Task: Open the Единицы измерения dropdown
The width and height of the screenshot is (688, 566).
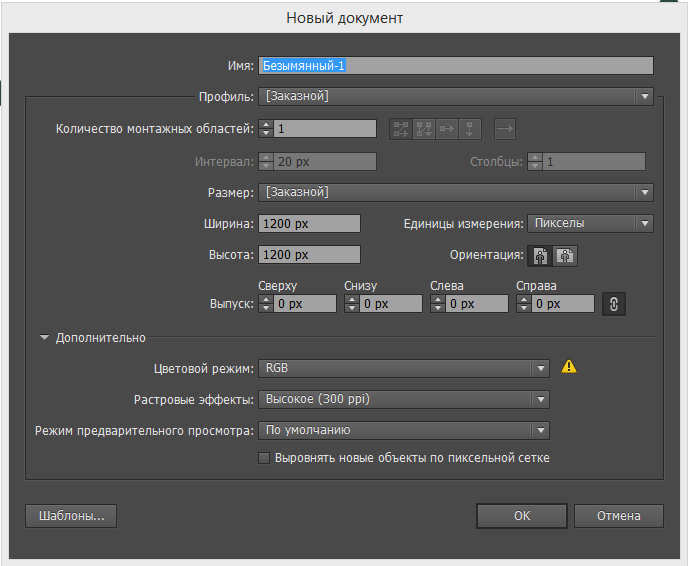Action: point(591,223)
